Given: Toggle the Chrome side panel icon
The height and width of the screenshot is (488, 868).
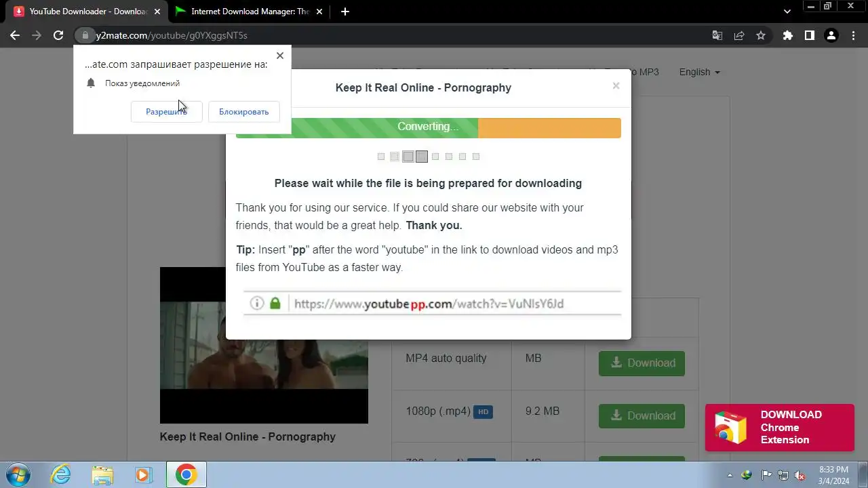Looking at the screenshot, I should tap(809, 35).
